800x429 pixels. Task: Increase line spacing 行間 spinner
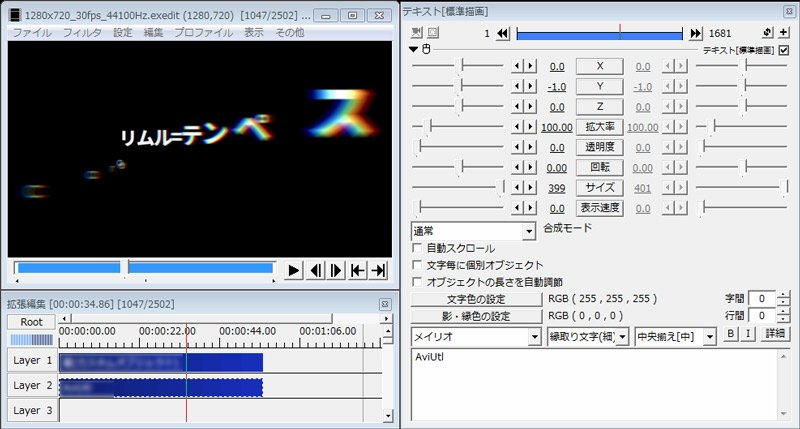(783, 312)
